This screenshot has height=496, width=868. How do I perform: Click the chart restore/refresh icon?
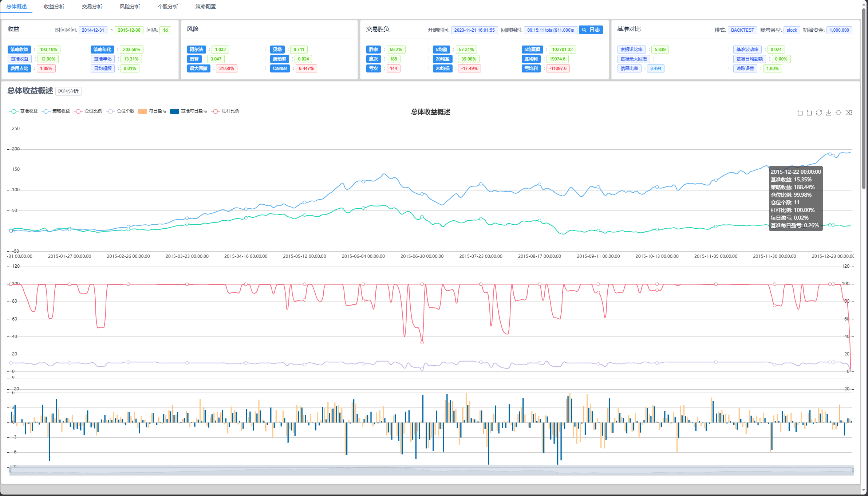coord(819,113)
